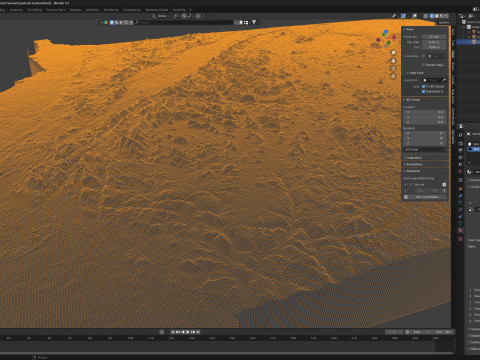
Task: Click the Focal Length value field
Action: (x=434, y=37)
